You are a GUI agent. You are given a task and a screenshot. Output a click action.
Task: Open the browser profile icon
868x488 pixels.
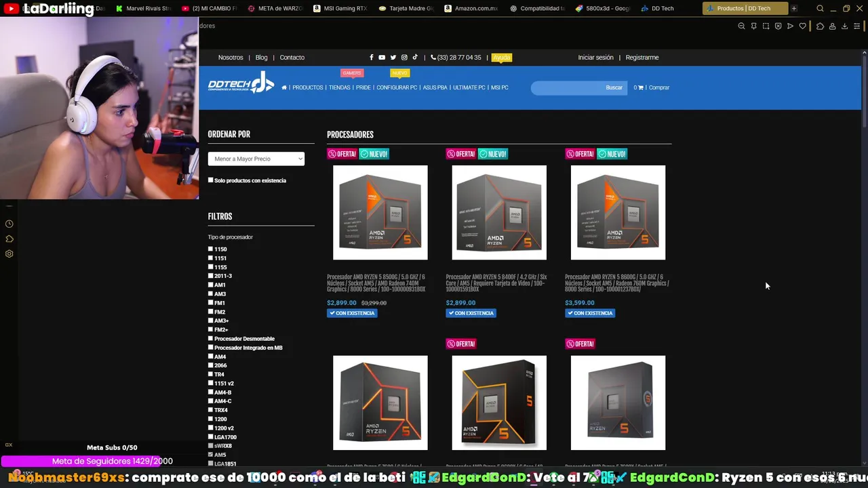tap(833, 26)
